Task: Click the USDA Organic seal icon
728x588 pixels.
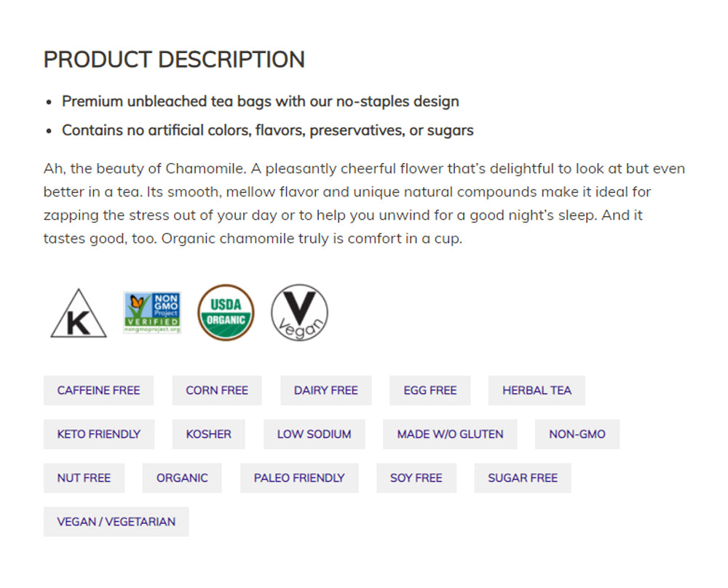Action: pos(226,313)
